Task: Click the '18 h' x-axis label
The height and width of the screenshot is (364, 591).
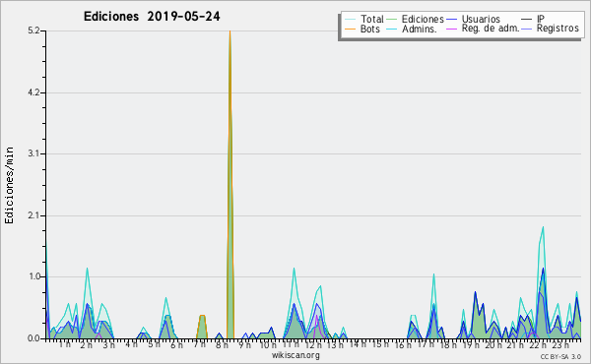Action: click(x=448, y=345)
